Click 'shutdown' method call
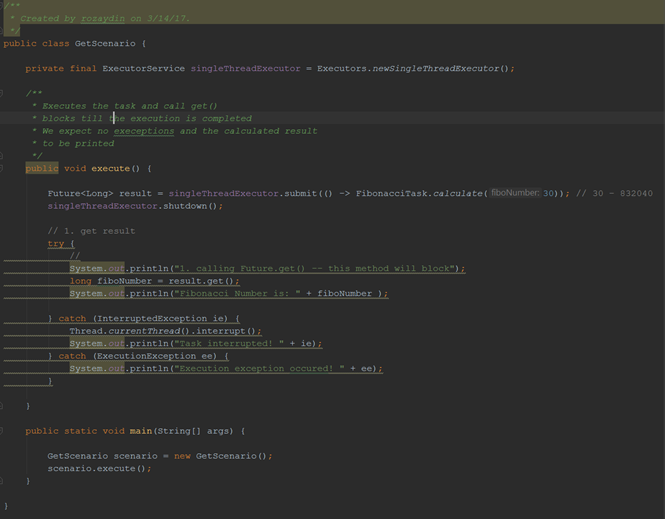The height and width of the screenshot is (519, 665). 185,206
